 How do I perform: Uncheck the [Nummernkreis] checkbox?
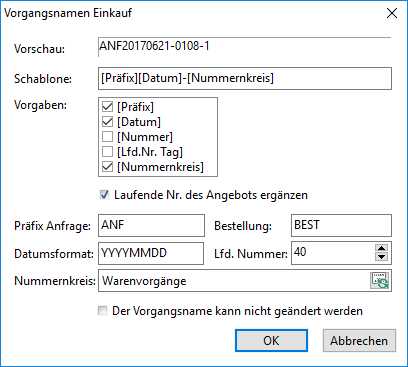pyautogui.click(x=107, y=167)
